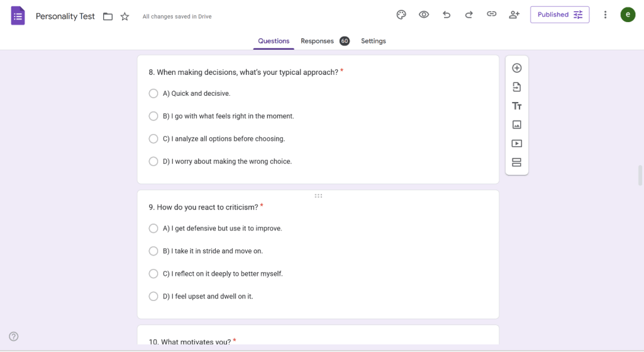Switch to the Responses tab
The height and width of the screenshot is (352, 644).
[x=318, y=41]
